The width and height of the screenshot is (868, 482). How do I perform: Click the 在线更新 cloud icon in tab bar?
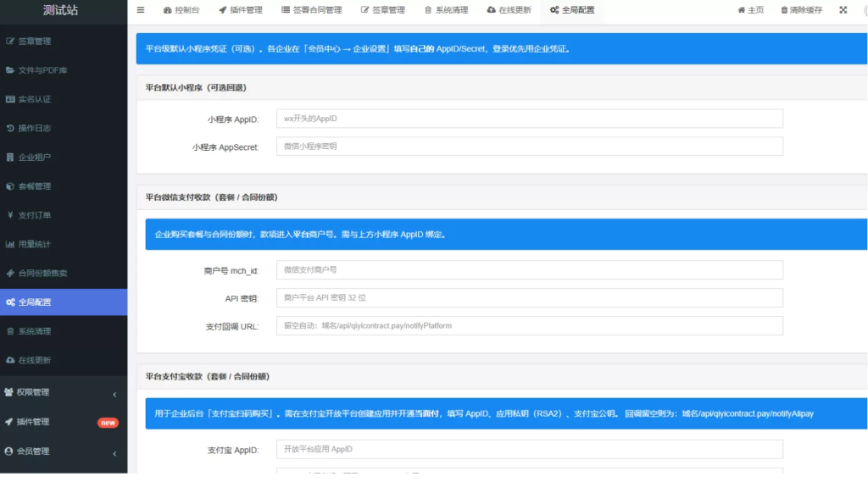491,10
